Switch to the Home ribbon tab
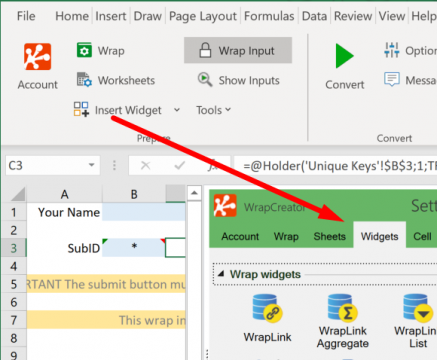 [72, 16]
